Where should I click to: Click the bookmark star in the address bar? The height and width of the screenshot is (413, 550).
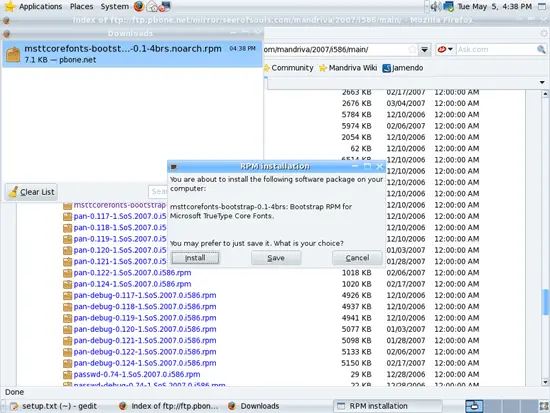[412, 49]
